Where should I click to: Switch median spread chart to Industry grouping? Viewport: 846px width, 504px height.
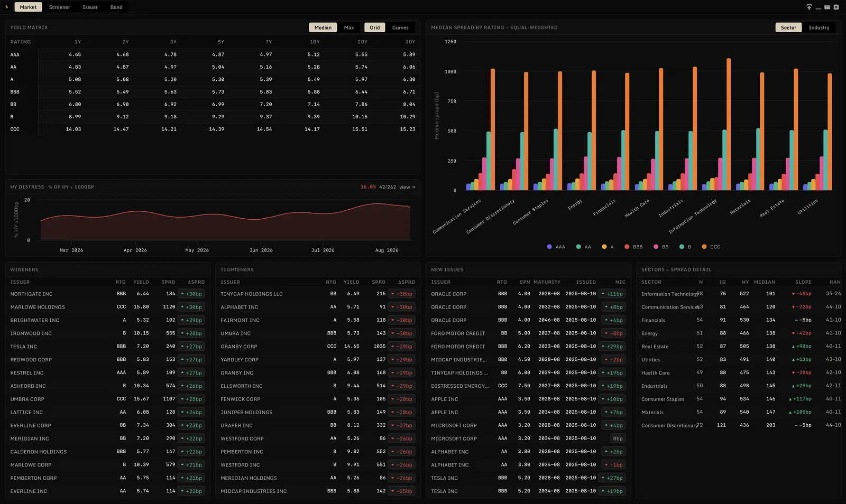tap(819, 27)
